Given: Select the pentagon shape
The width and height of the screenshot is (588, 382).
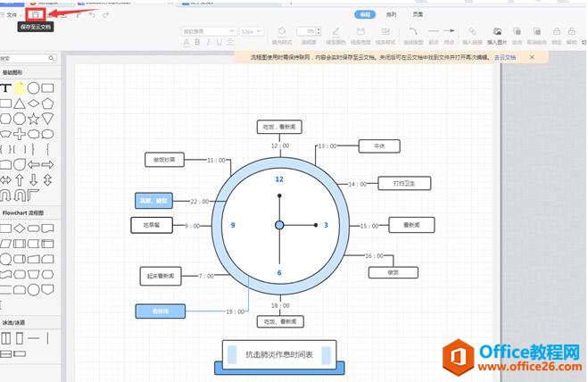Looking at the screenshot, I should coord(47,104).
